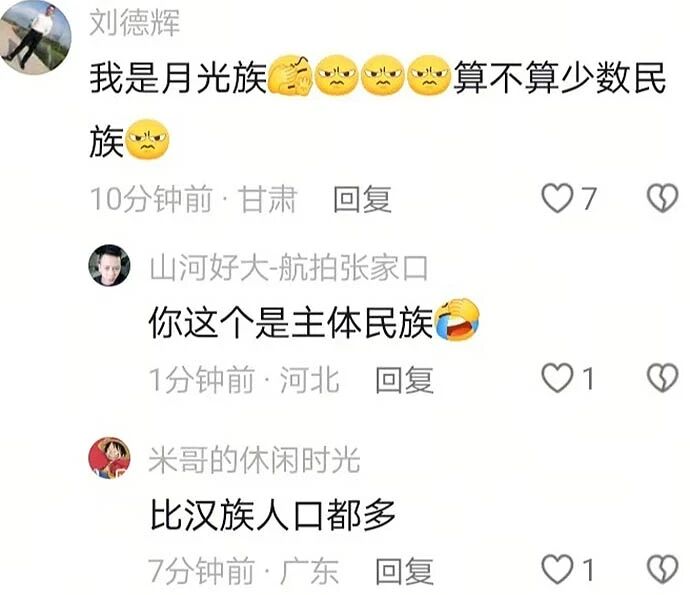Image resolution: width=690 pixels, height=595 pixels.
Task: Dislike the 米哥的休闲时光 reply
Action: [662, 569]
